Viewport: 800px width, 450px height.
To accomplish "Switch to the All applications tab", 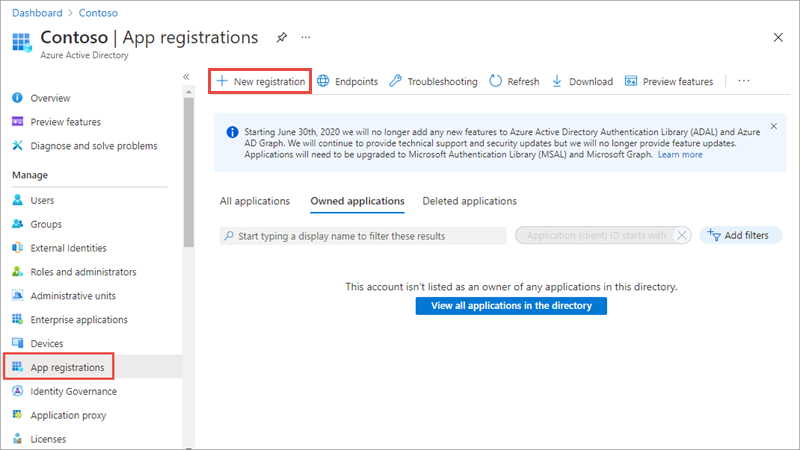I will [x=255, y=201].
